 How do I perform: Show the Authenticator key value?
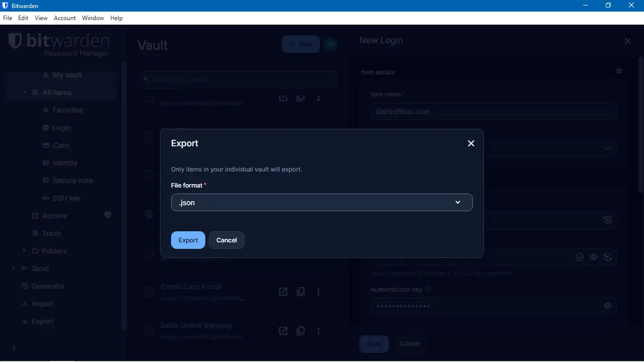[x=608, y=306]
